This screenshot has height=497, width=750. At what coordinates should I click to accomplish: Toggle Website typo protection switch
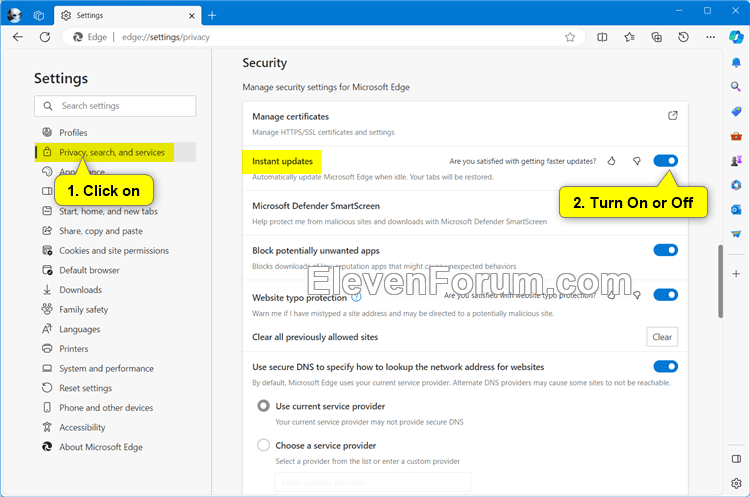click(665, 295)
